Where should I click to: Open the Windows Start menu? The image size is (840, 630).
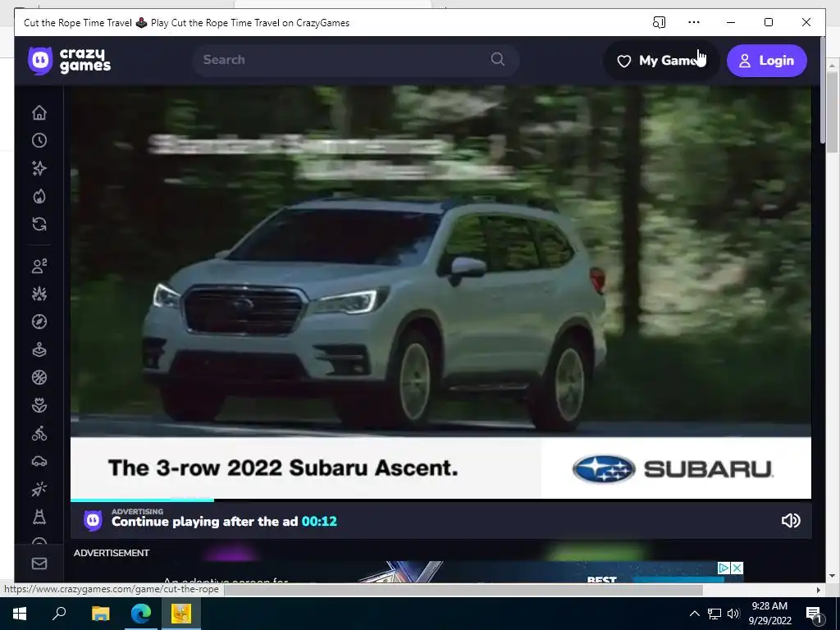pyautogui.click(x=20, y=614)
